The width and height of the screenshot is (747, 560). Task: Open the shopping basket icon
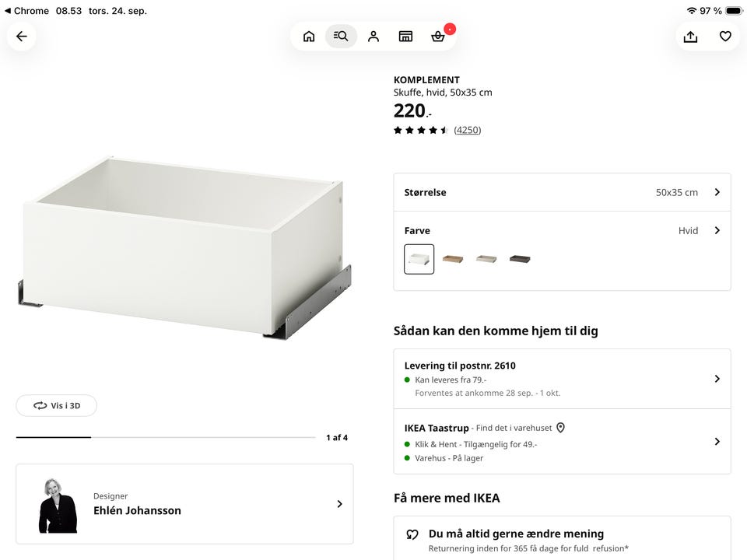coord(438,37)
